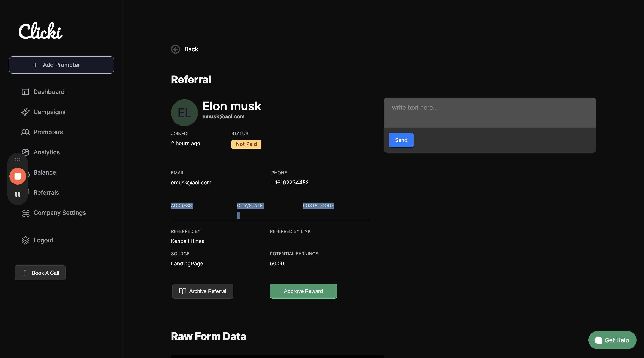The height and width of the screenshot is (358, 644).
Task: Click the Book A Call button
Action: coord(40,273)
